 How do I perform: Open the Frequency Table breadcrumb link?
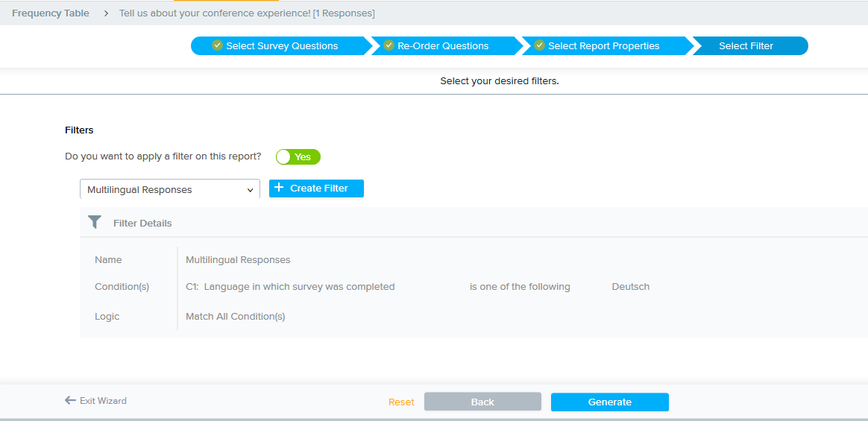coord(51,13)
